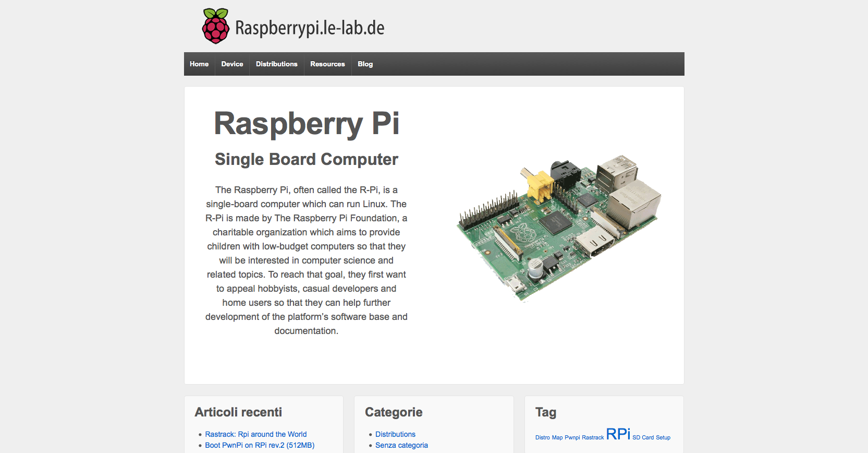Choose the Rastrack tag in tag cloud
Screen dimensions: 868x453
[593, 437]
